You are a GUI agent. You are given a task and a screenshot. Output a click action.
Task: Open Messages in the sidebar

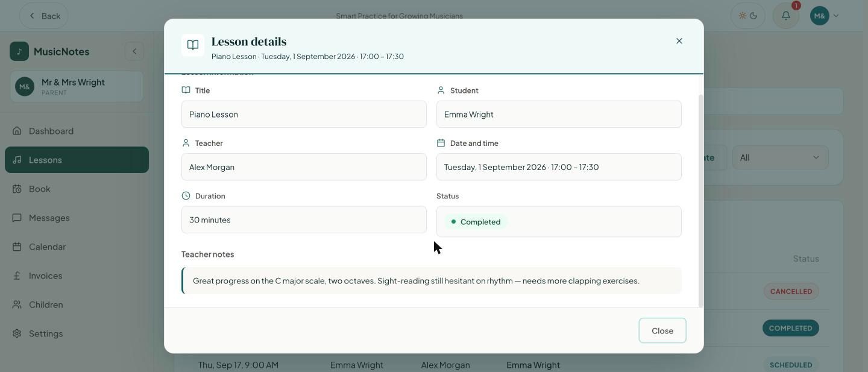(x=77, y=218)
